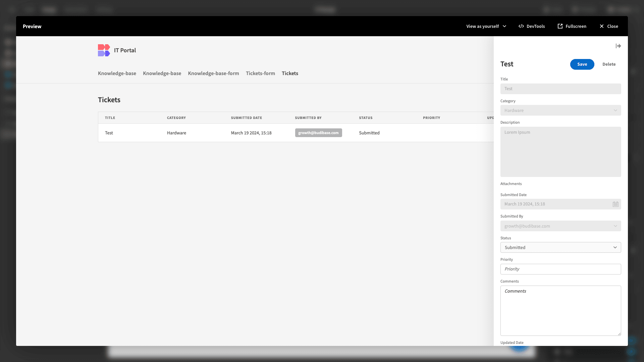Open the Category dropdown showing Hardware

click(560, 110)
